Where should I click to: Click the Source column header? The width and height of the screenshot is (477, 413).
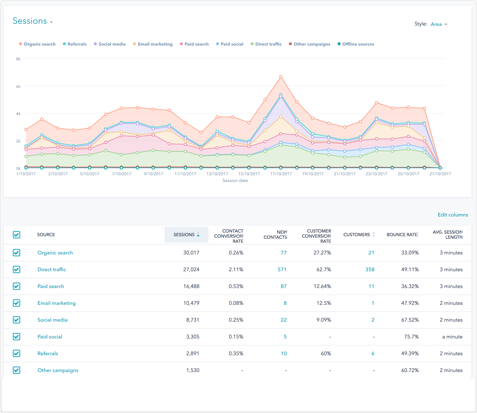click(x=46, y=235)
